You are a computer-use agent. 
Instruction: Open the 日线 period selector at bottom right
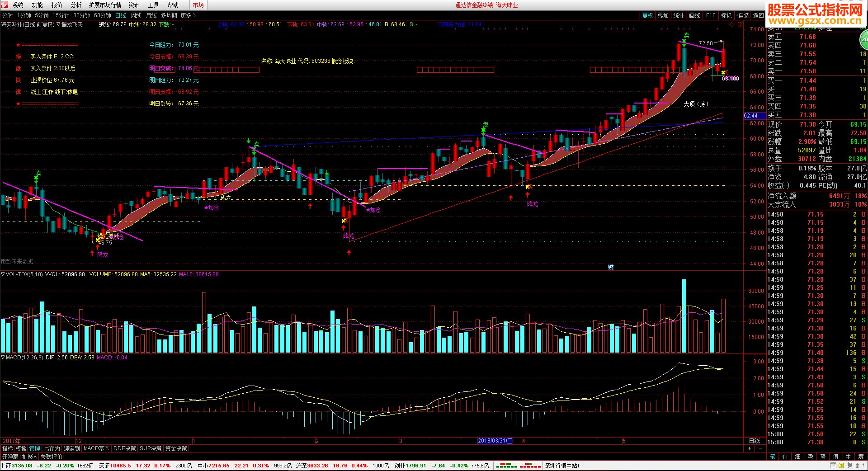tap(755, 441)
